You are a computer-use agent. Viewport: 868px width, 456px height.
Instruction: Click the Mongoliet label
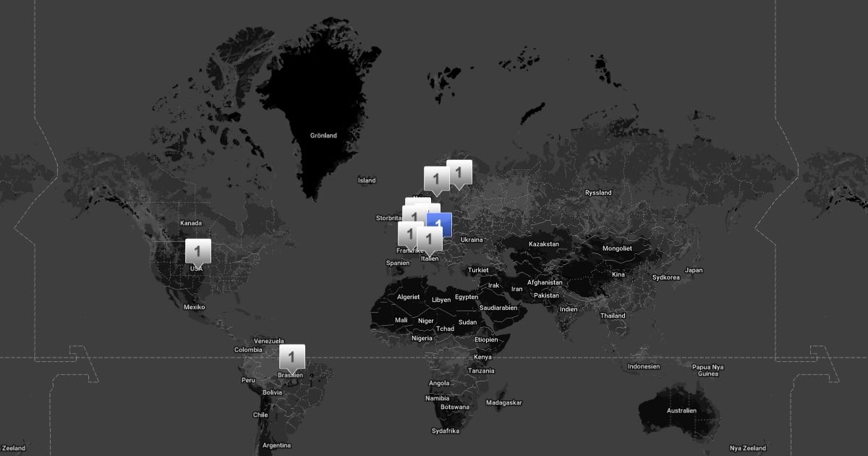(616, 248)
